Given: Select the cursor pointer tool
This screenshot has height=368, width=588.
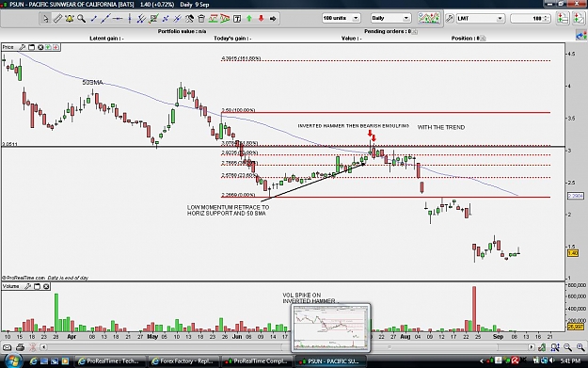Looking at the screenshot, I should coord(45,19).
